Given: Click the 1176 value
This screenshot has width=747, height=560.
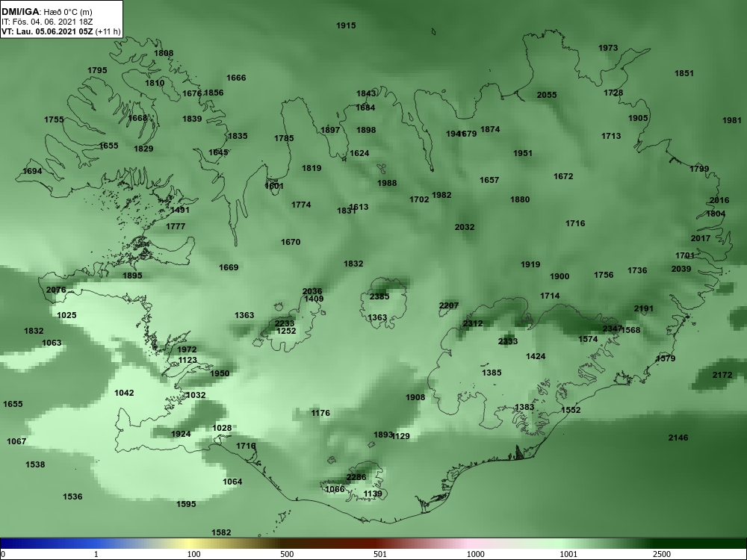Looking at the screenshot, I should pos(320,414).
